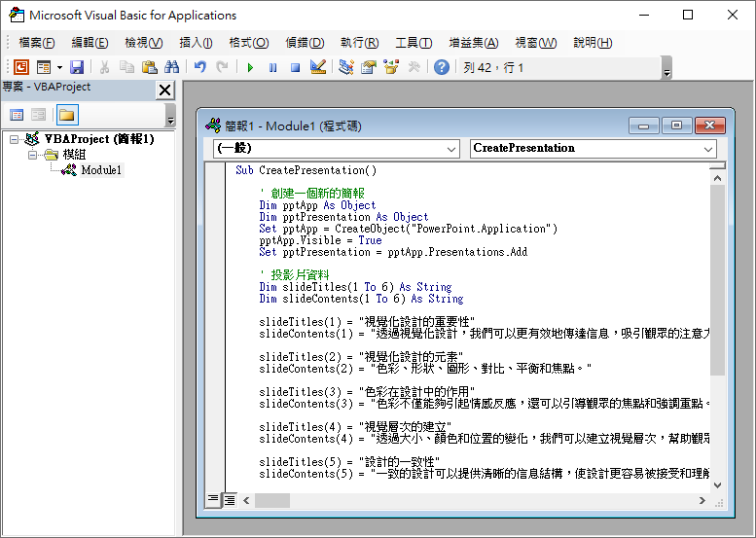Open the Insert object dropdown arrow
This screenshot has height=538, width=756.
tap(59, 67)
